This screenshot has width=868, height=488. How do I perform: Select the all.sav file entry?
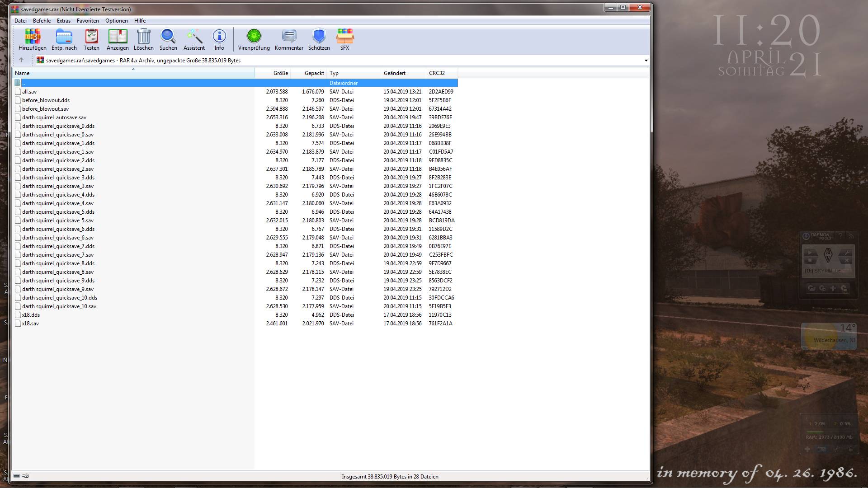(x=29, y=92)
